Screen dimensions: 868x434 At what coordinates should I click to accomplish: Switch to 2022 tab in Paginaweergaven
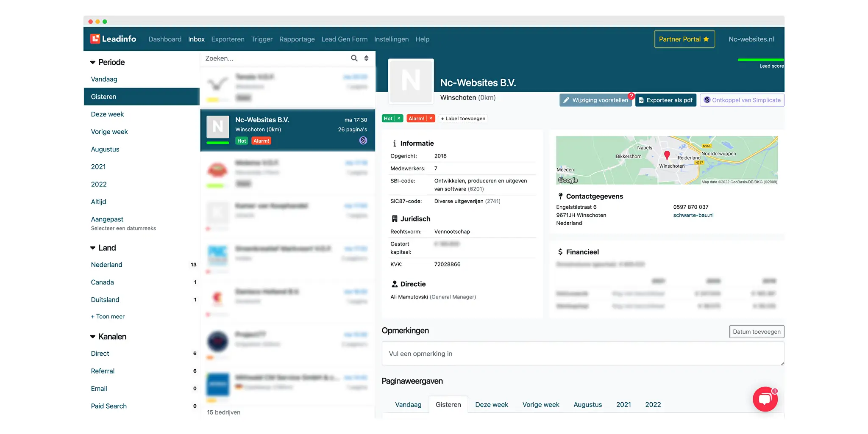[653, 404]
